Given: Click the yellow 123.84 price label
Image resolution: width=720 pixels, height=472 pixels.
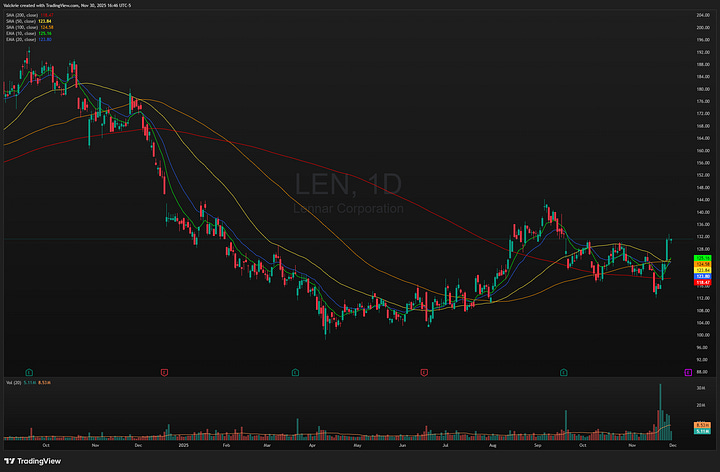Looking at the screenshot, I should point(703,270).
